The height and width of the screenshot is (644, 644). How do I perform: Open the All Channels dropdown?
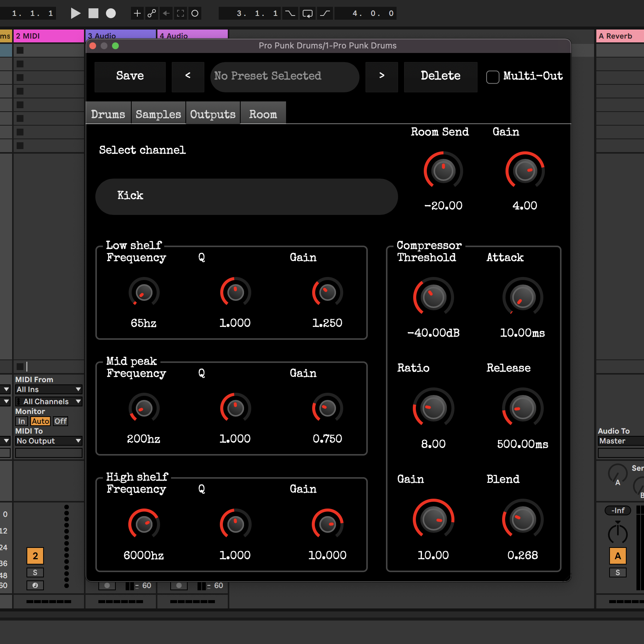click(49, 401)
